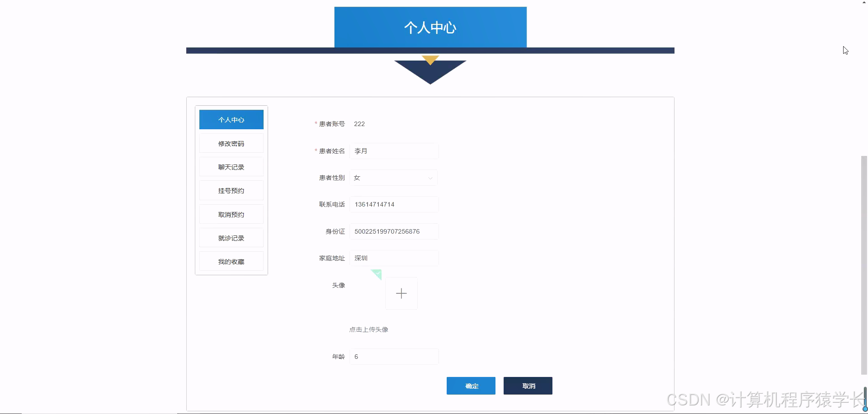Click the dropdown chevron beside 女

point(430,178)
